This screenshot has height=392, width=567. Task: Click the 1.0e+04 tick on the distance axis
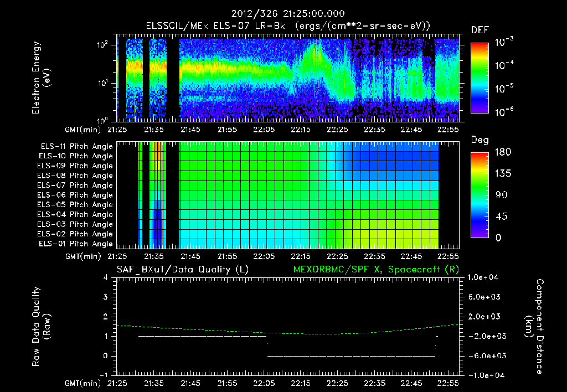point(484,277)
